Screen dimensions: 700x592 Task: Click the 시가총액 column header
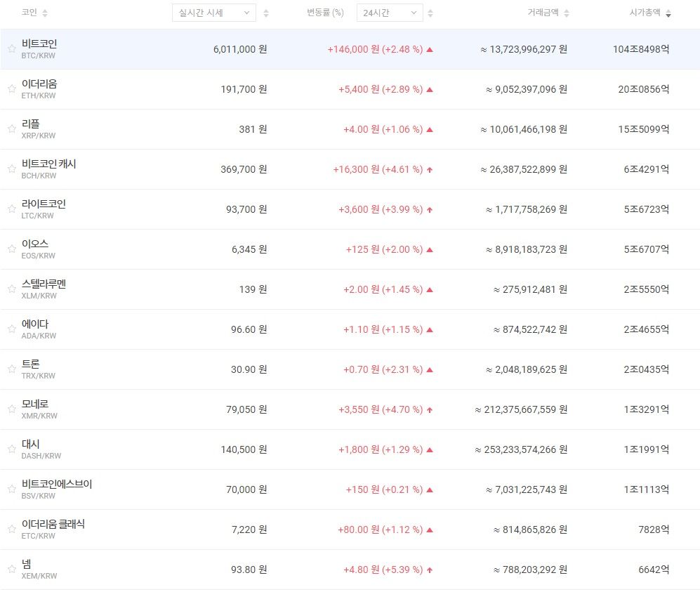click(645, 13)
